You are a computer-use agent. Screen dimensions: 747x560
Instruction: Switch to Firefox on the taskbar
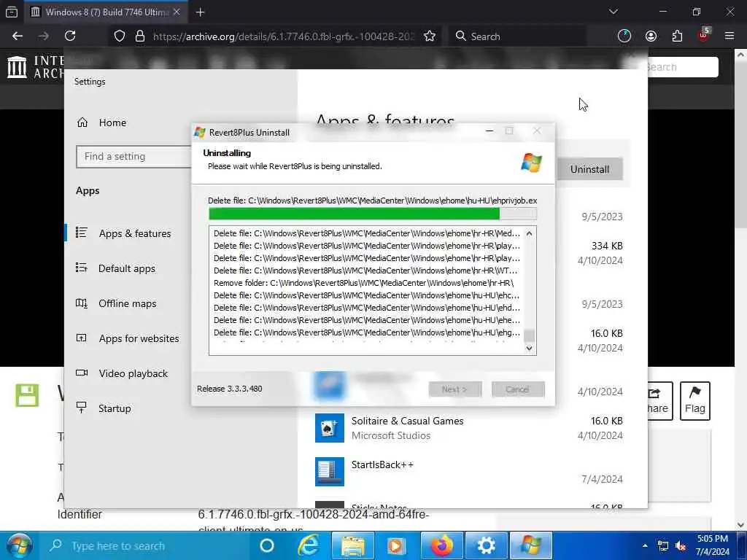click(442, 545)
